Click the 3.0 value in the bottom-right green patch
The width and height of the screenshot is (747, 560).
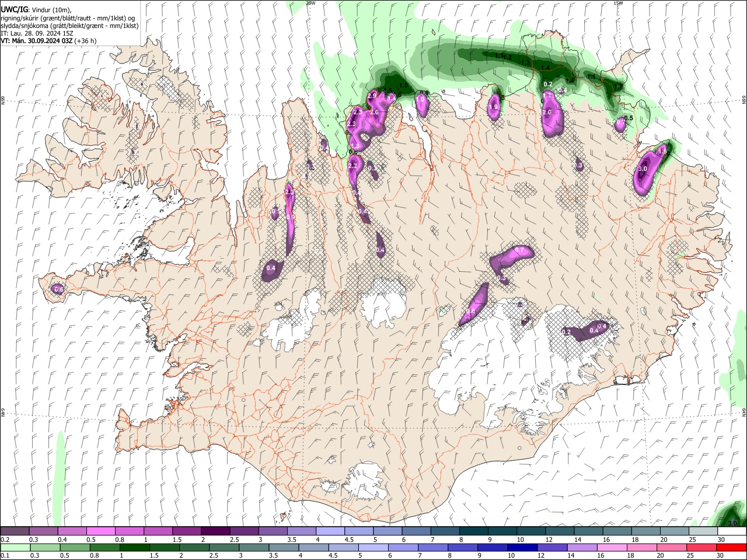733,523
